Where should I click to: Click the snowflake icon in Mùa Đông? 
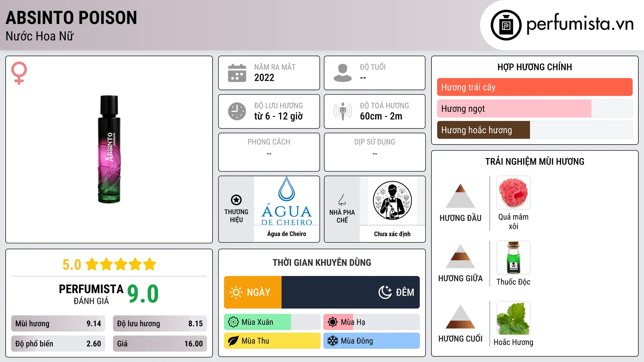click(x=333, y=341)
